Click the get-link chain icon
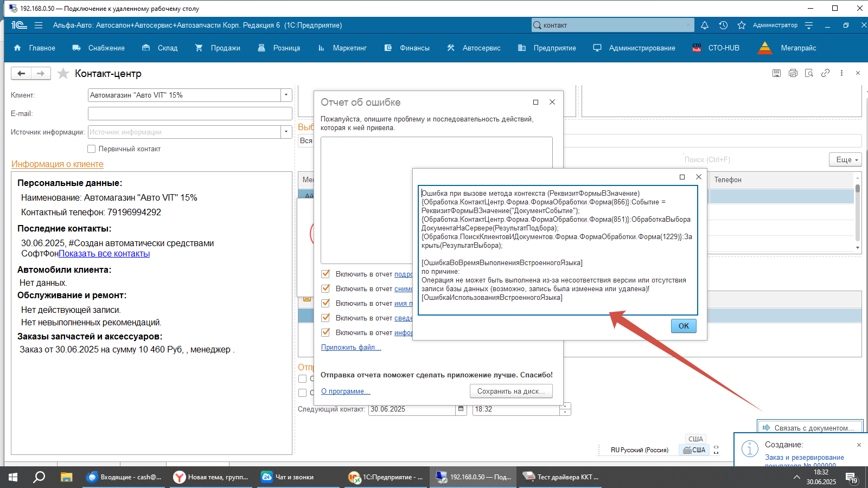The height and width of the screenshot is (488, 868). 825,73
